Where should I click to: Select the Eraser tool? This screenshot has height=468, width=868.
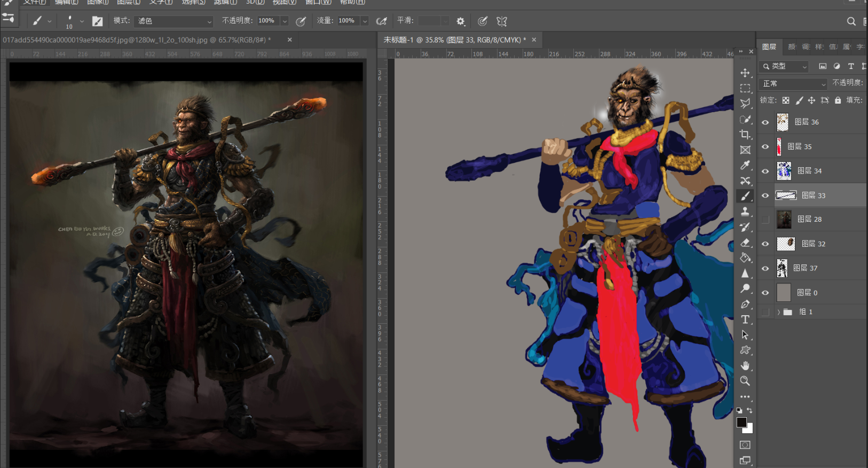pos(745,243)
